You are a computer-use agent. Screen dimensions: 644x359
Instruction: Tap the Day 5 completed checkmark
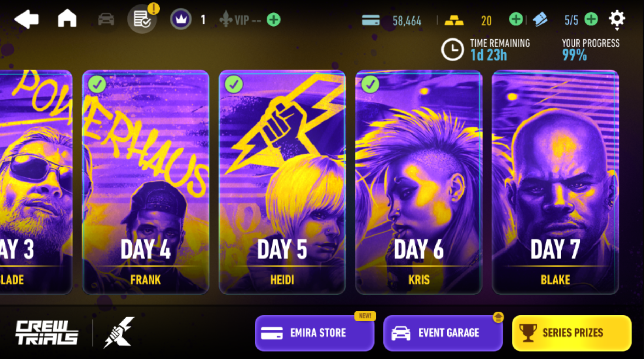234,84
